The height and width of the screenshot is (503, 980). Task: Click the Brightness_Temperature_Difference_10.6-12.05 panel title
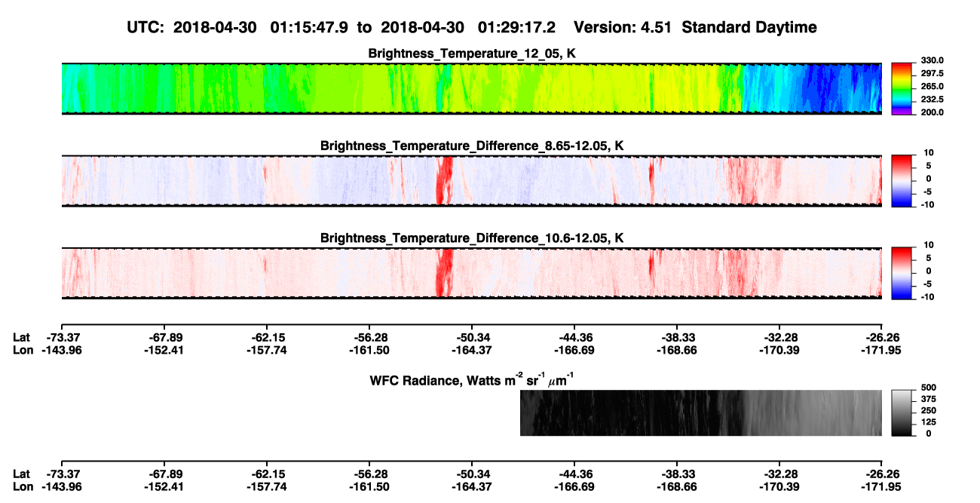coord(471,238)
